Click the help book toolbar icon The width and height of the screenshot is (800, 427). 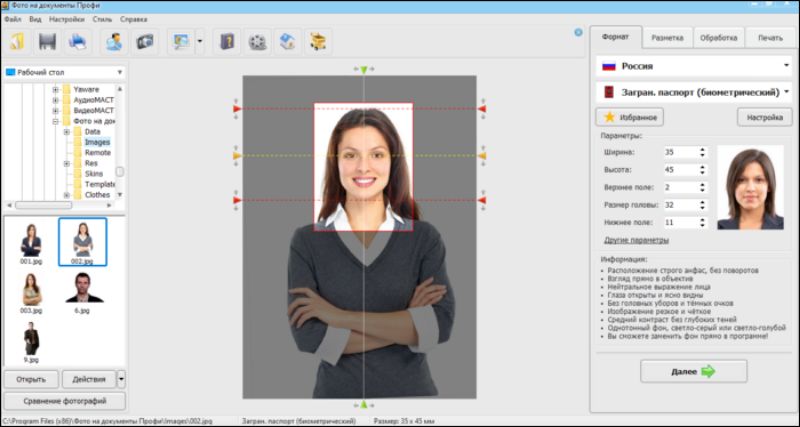226,42
